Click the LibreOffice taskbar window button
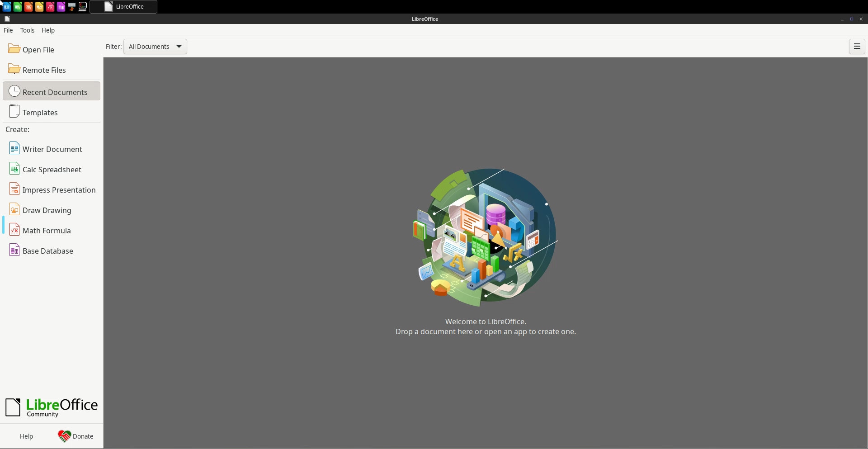The width and height of the screenshot is (868, 449). click(x=123, y=7)
